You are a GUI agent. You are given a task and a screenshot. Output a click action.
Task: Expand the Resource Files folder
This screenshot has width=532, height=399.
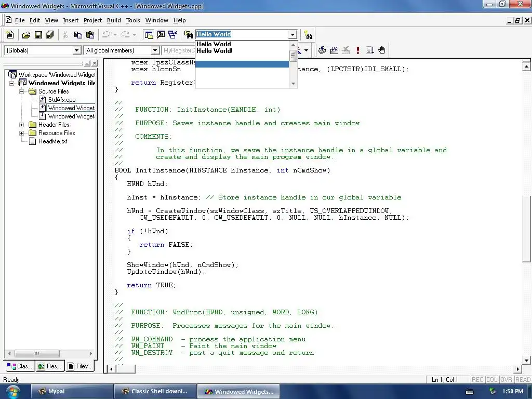click(21, 133)
